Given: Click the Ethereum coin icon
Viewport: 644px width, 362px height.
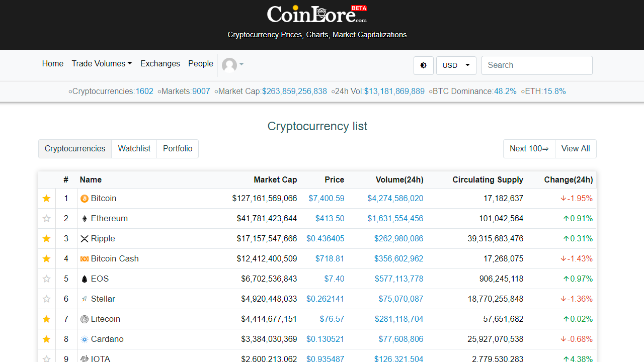Looking at the screenshot, I should click(85, 219).
